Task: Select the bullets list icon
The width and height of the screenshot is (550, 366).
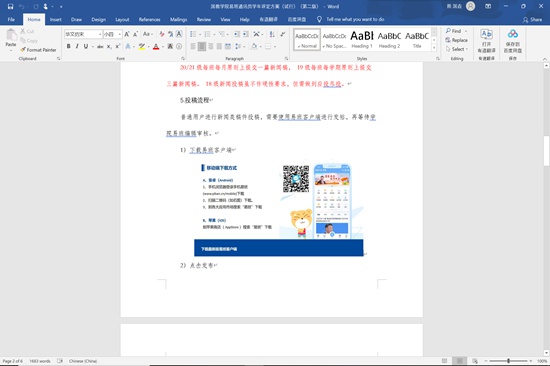Action: [x=193, y=34]
